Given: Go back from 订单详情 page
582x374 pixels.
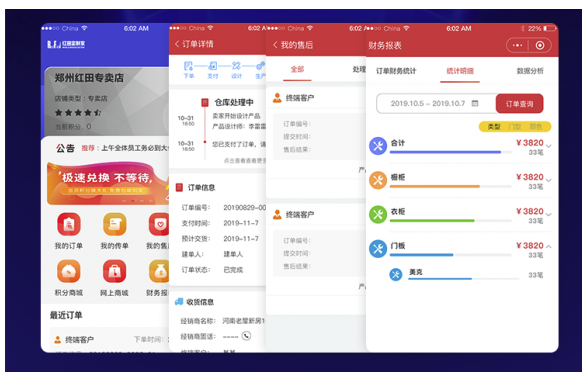Looking at the screenshot, I should coord(177,44).
